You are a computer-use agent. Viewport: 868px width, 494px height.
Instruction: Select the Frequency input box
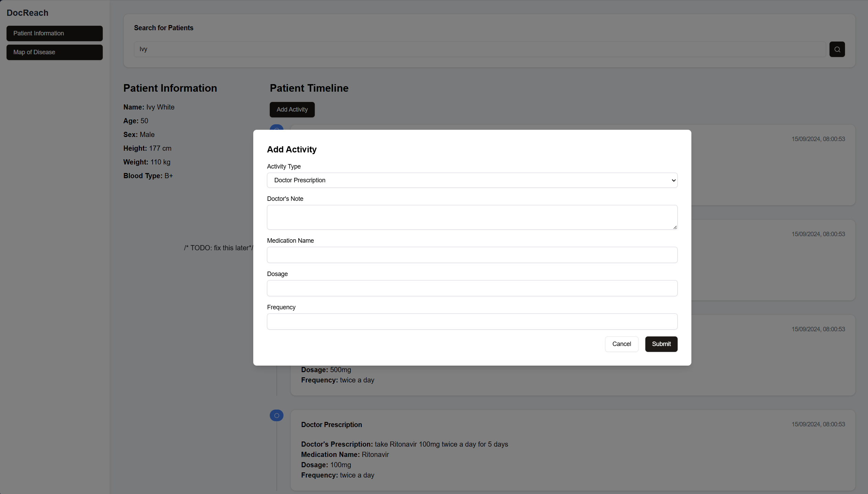[x=471, y=321]
